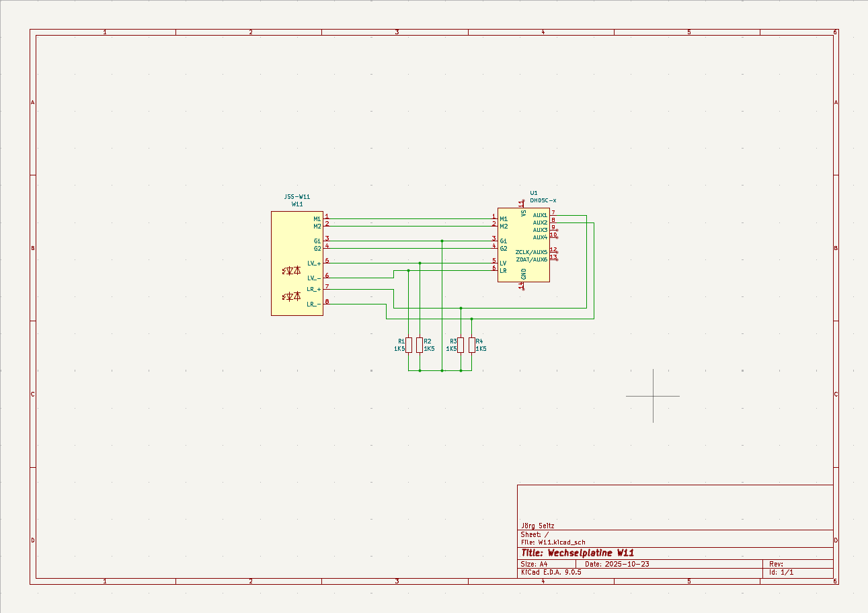Click the AUX1 wire right vertical segment

click(586, 262)
